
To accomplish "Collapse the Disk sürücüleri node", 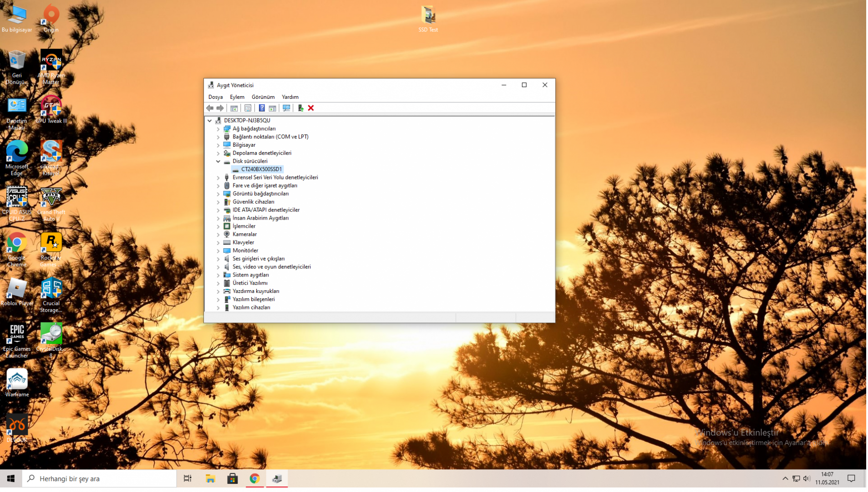I will [218, 161].
